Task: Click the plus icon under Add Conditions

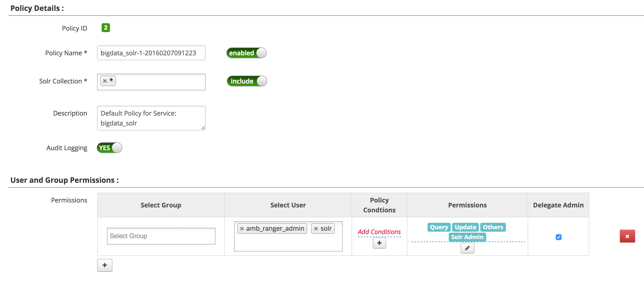Action: click(x=379, y=243)
